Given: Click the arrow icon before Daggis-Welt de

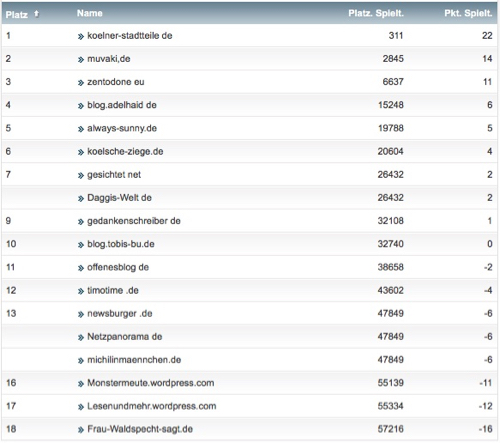Looking at the screenshot, I should (x=81, y=199).
